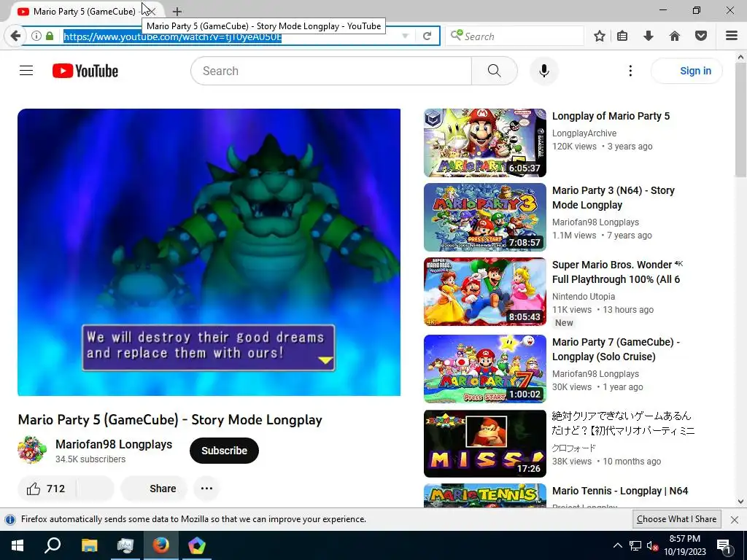Open address bar history dropdown arrow
The width and height of the screenshot is (747, 560).
(405, 36)
